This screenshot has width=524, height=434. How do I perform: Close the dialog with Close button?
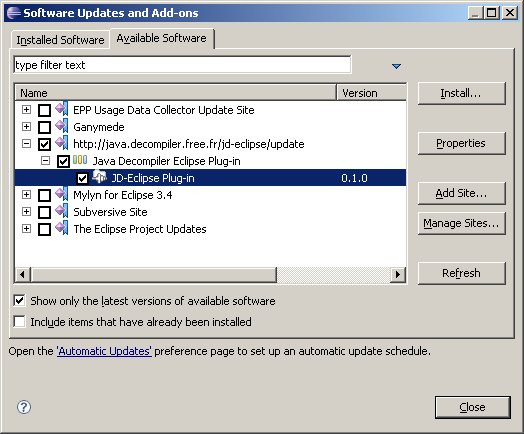coord(473,407)
